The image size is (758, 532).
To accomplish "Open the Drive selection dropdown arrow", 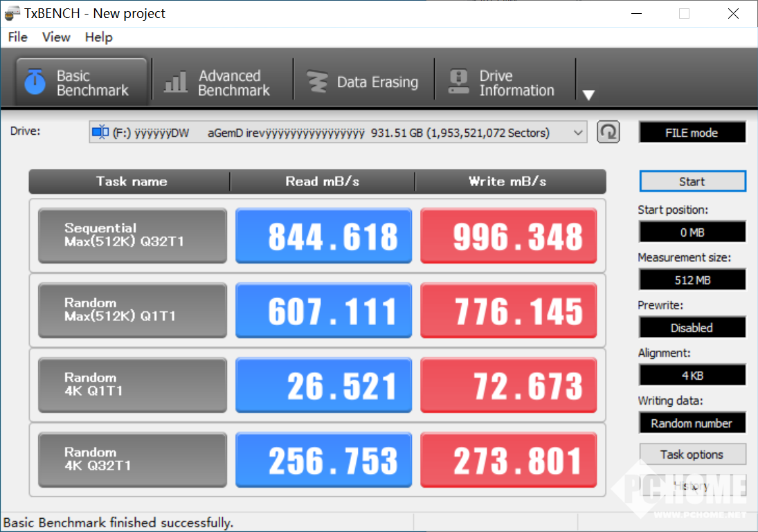I will coord(578,133).
